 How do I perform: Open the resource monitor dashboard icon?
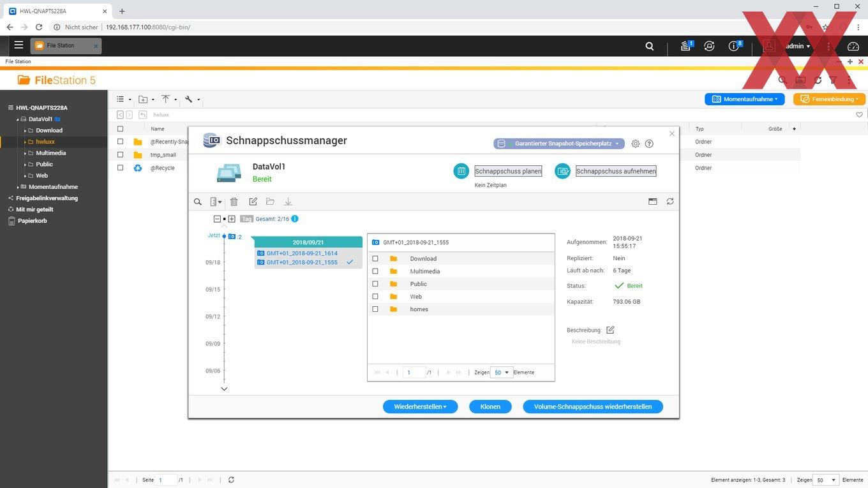click(853, 46)
